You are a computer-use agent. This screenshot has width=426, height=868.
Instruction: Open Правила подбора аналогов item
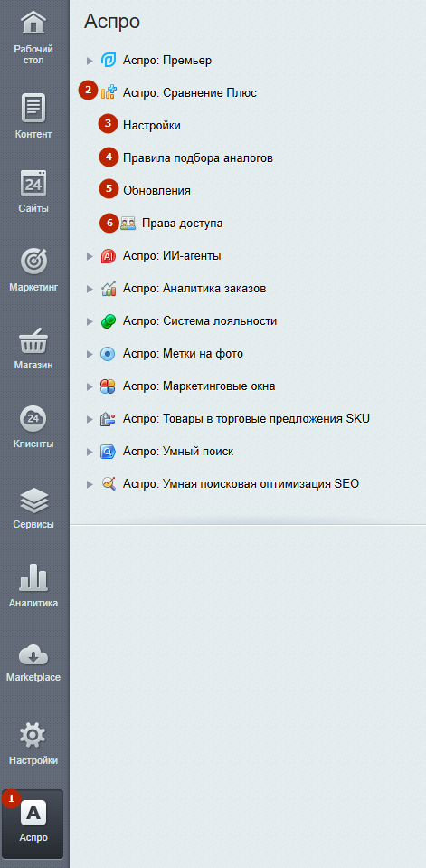(x=198, y=158)
